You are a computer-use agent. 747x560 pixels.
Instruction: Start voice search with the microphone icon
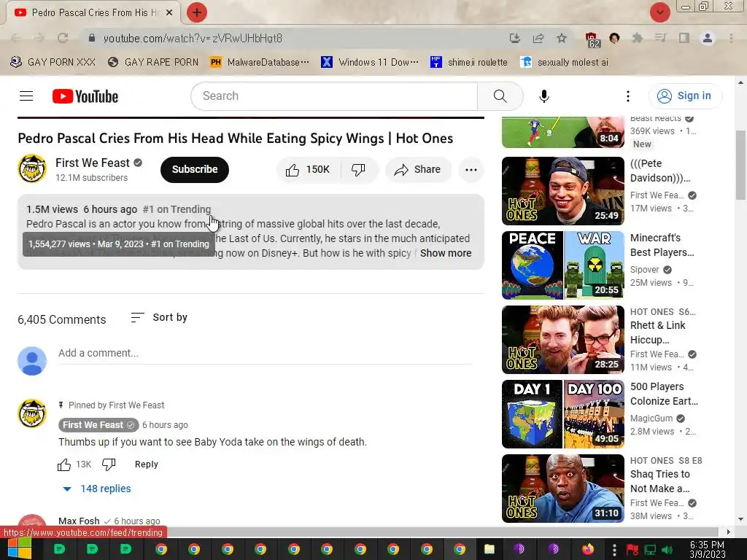[x=544, y=96]
